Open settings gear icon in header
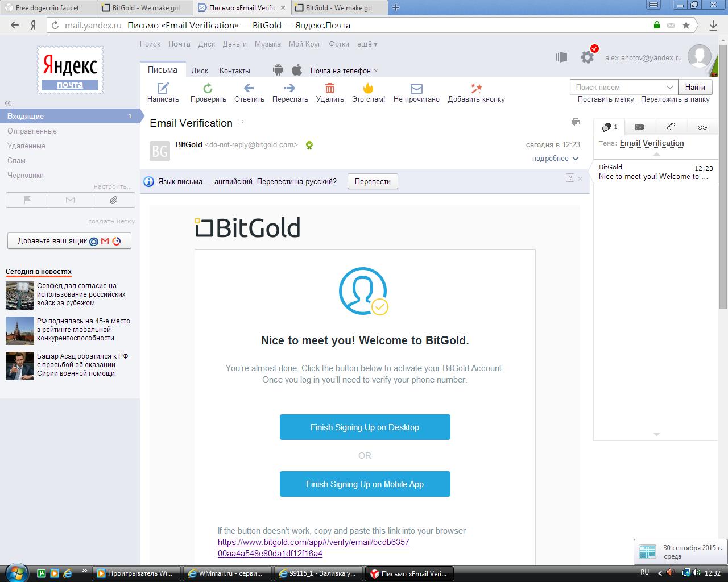This screenshot has height=582, width=728. (587, 57)
